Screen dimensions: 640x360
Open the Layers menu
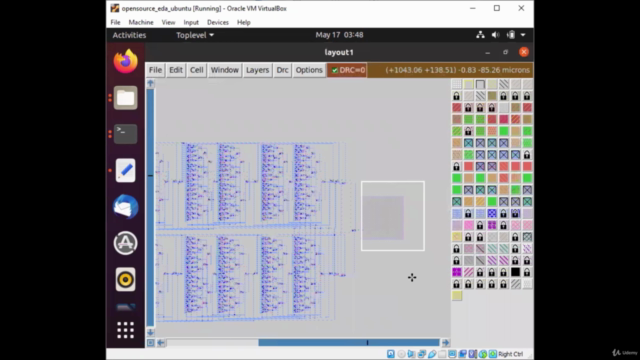(x=258, y=70)
